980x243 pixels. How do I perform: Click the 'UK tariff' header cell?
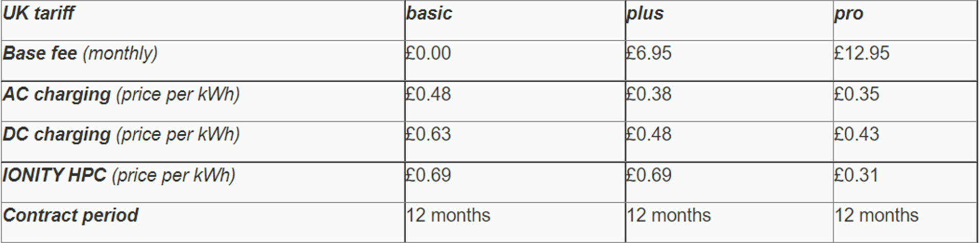tap(39, 13)
